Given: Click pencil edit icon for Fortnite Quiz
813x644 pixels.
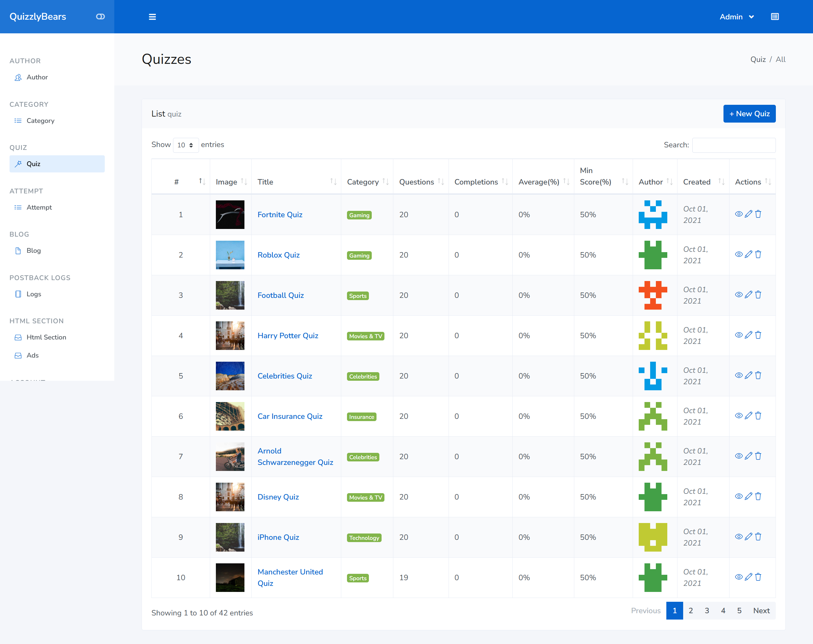Looking at the screenshot, I should click(x=749, y=214).
